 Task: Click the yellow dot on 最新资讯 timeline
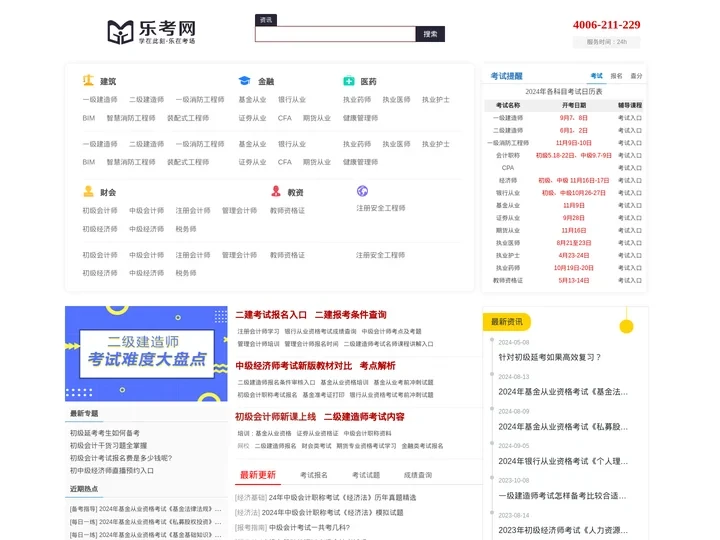pyautogui.click(x=626, y=326)
